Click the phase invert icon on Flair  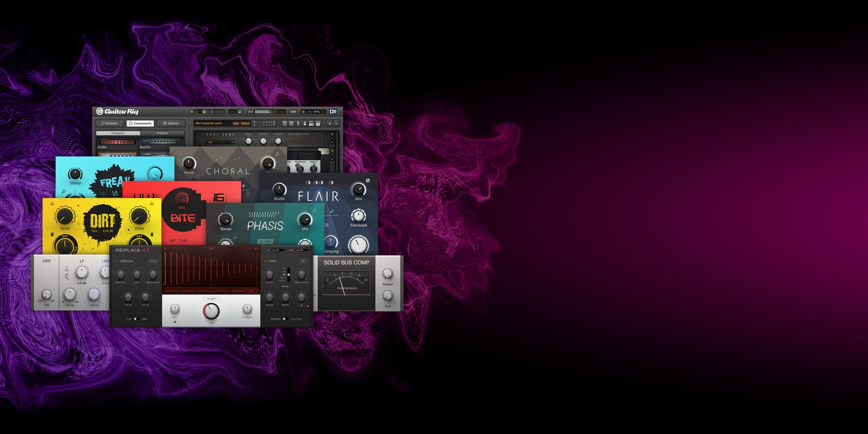click(368, 180)
